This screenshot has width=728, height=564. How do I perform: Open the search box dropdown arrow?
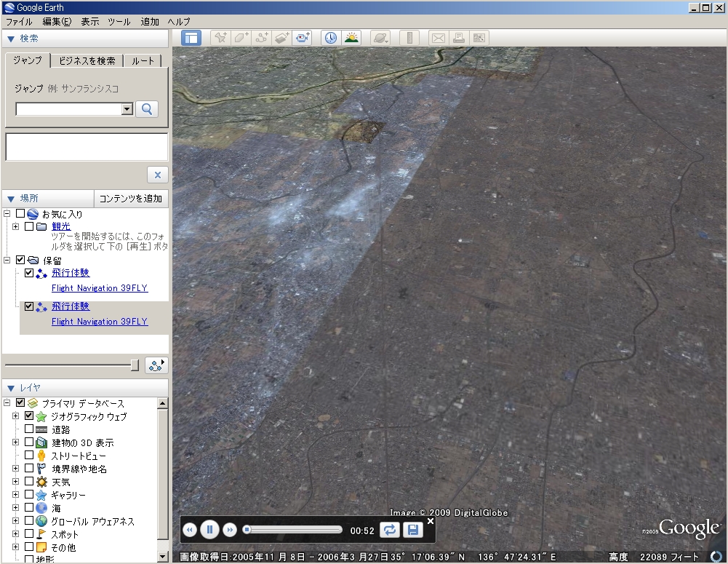(127, 109)
